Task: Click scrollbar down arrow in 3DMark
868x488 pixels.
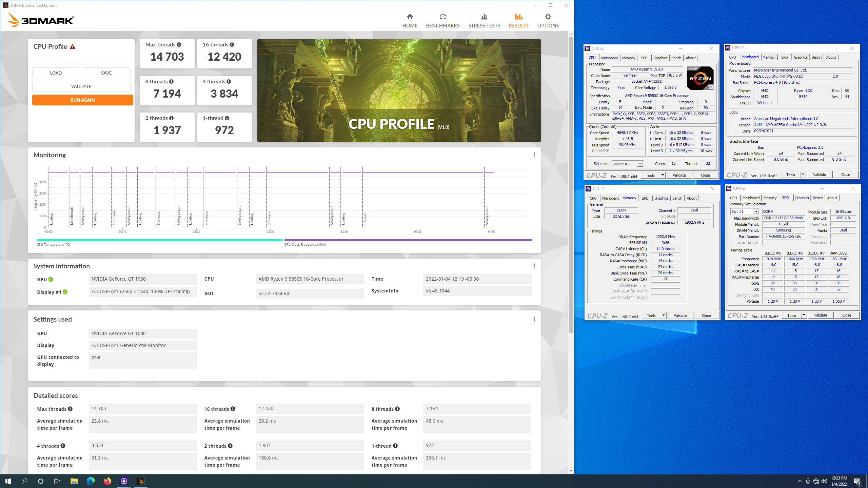Action: (571, 471)
